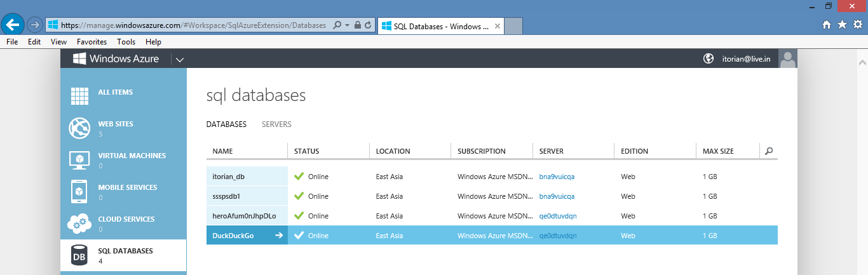868x275 pixels.
Task: Expand the Windows Azure header chevron
Action: click(x=180, y=60)
